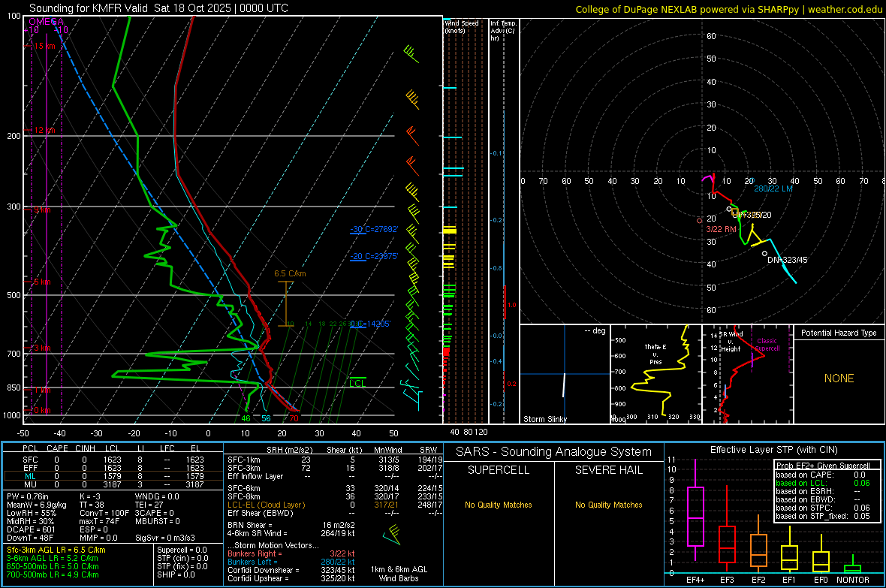Click the red '3/22 RM' hodograph label
The height and width of the screenshot is (588, 886).
click(x=721, y=229)
